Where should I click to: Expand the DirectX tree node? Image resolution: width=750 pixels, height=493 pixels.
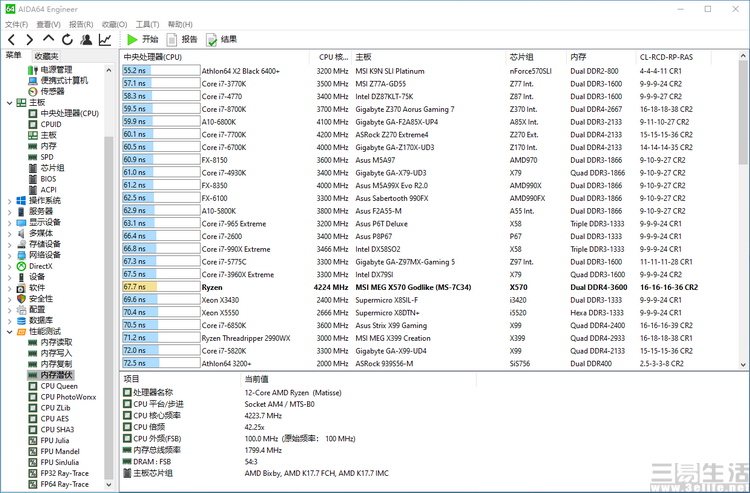(x=10, y=266)
